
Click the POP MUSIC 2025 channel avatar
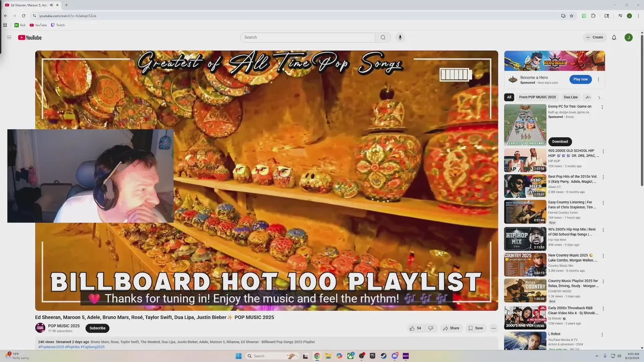click(x=40, y=328)
